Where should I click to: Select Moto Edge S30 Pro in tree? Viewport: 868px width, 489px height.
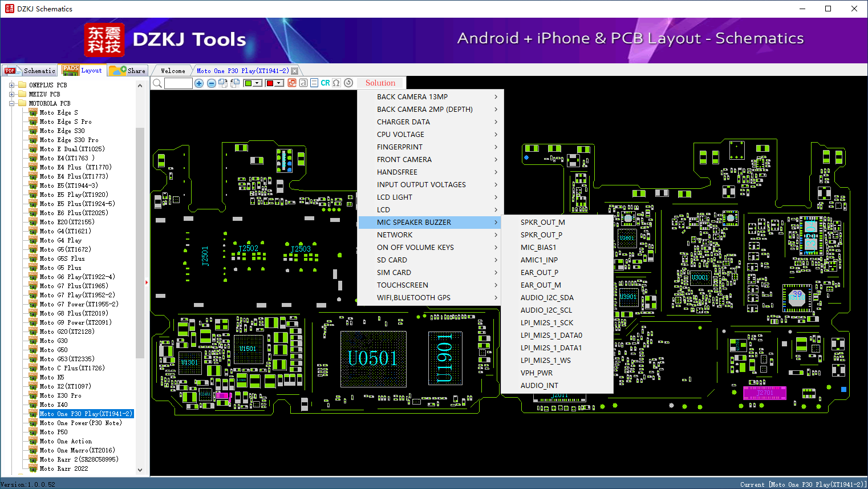pyautogui.click(x=69, y=140)
